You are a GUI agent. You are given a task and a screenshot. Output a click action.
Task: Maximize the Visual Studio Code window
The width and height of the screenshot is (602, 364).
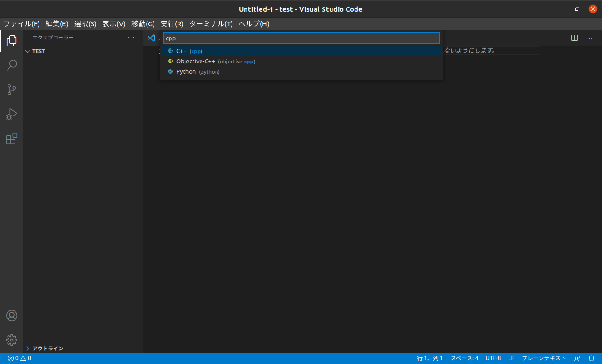tap(577, 9)
